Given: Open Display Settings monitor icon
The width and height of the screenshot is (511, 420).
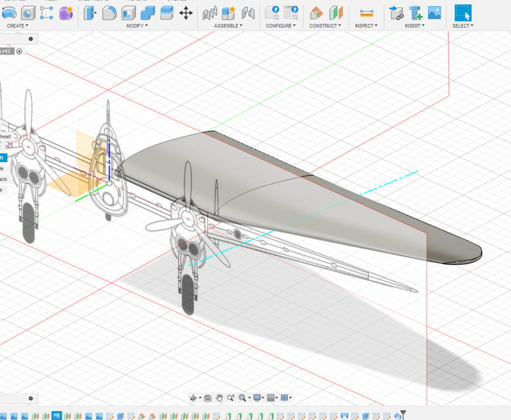Looking at the screenshot, I should (x=257, y=398).
